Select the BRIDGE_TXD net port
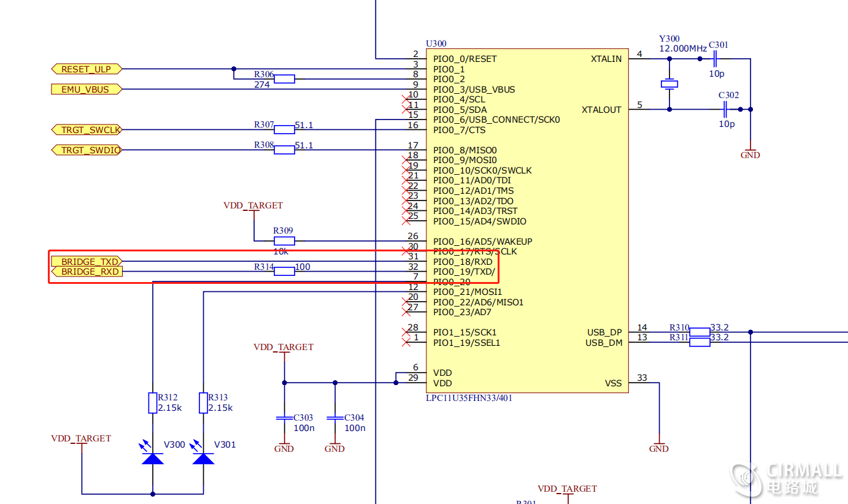Viewport: 848px width, 504px height. click(87, 261)
